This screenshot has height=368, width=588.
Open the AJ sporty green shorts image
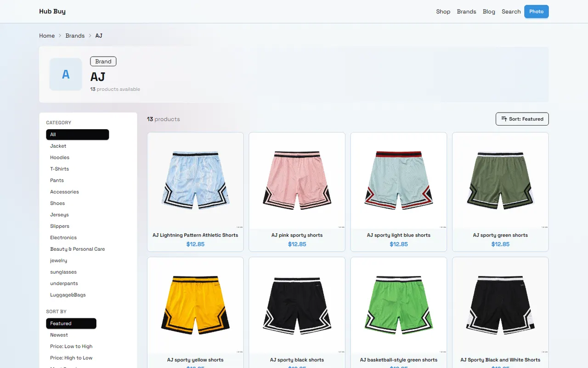pos(500,180)
